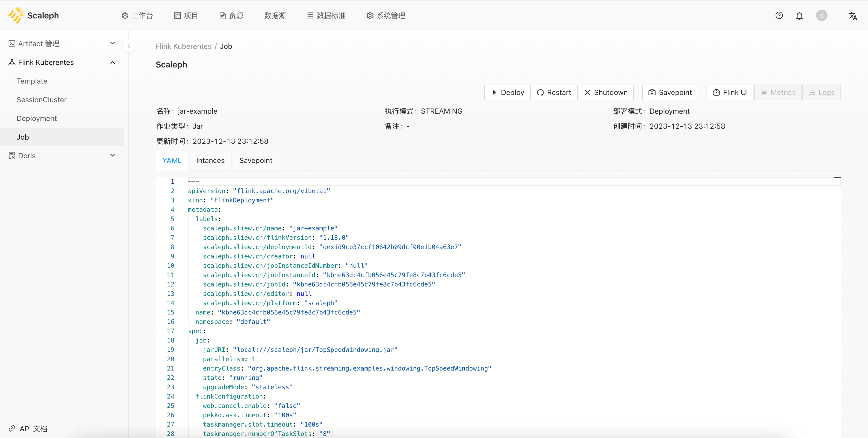Screen dimensions: 868x438
Task: Open the 项目 top menu
Action: click(186, 16)
